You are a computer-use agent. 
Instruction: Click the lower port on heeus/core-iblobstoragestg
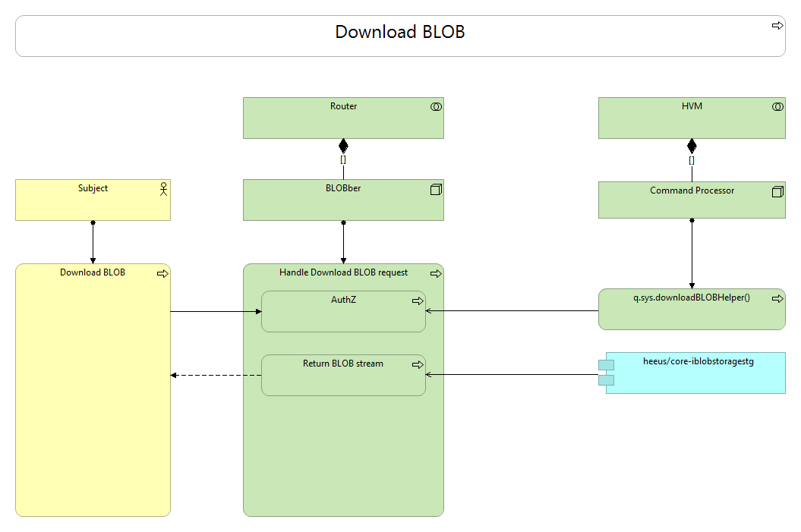pyautogui.click(x=605, y=379)
